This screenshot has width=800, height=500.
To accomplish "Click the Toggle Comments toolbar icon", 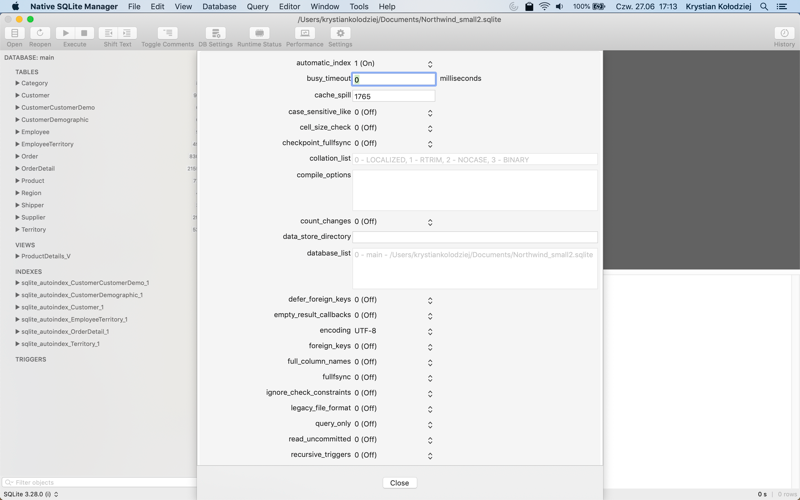I will click(167, 33).
